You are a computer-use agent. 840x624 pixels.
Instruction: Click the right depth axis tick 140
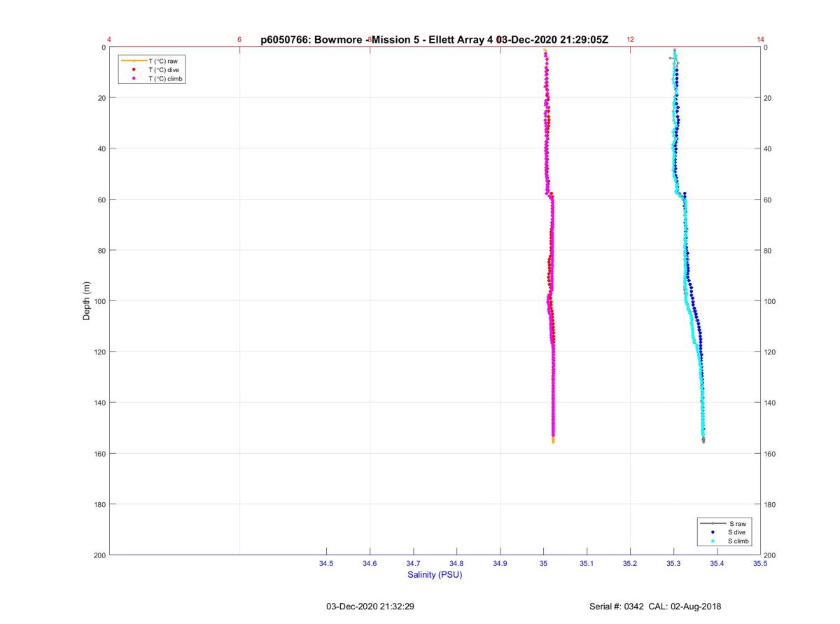click(770, 403)
